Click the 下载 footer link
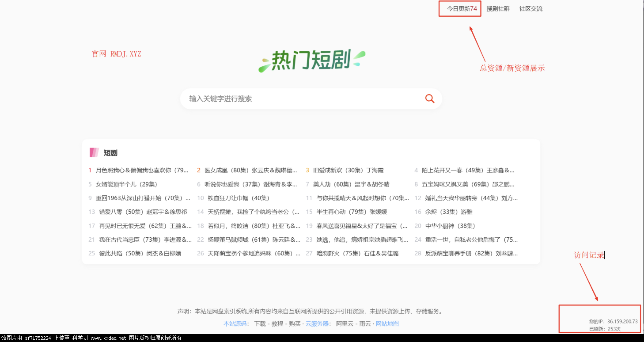The width and height of the screenshot is (644, 342). 260,324
